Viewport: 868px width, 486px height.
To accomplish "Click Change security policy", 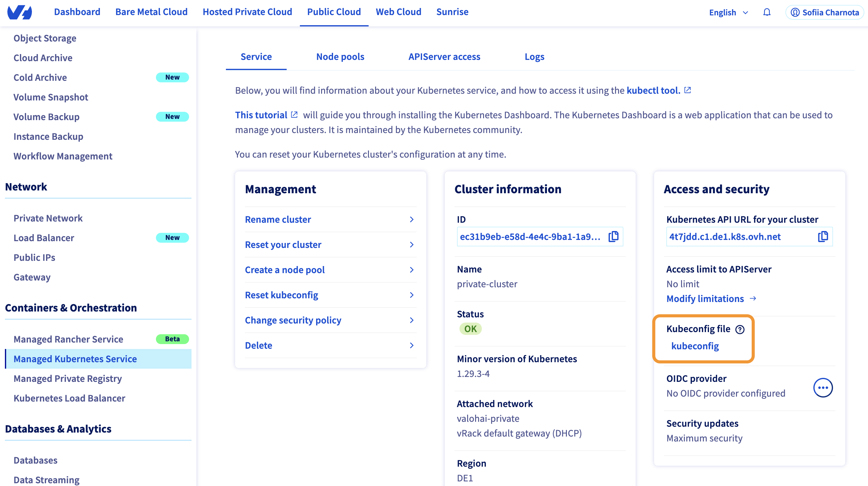I will [x=293, y=320].
